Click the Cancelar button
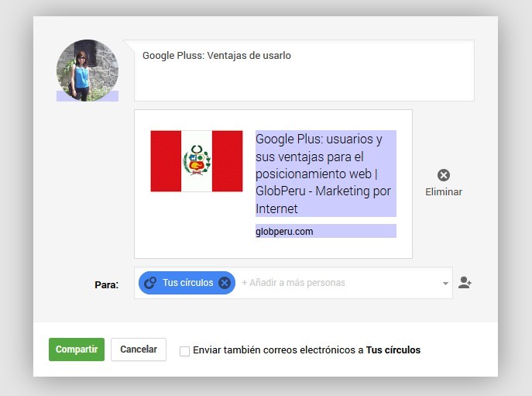The width and height of the screenshot is (532, 396). tap(139, 350)
